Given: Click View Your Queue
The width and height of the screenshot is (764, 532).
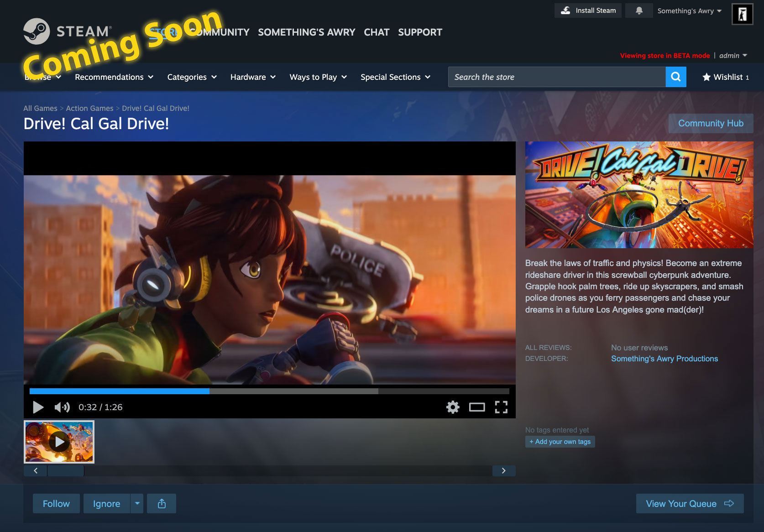Looking at the screenshot, I should tap(690, 504).
